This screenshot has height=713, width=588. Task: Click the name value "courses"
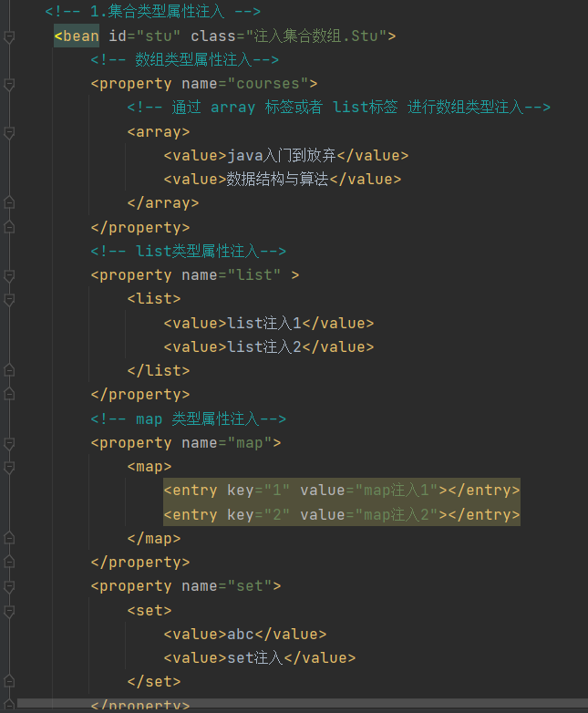(268, 84)
